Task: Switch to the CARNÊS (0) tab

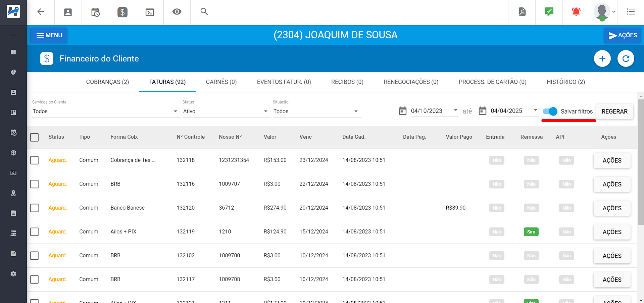Action: click(x=221, y=82)
